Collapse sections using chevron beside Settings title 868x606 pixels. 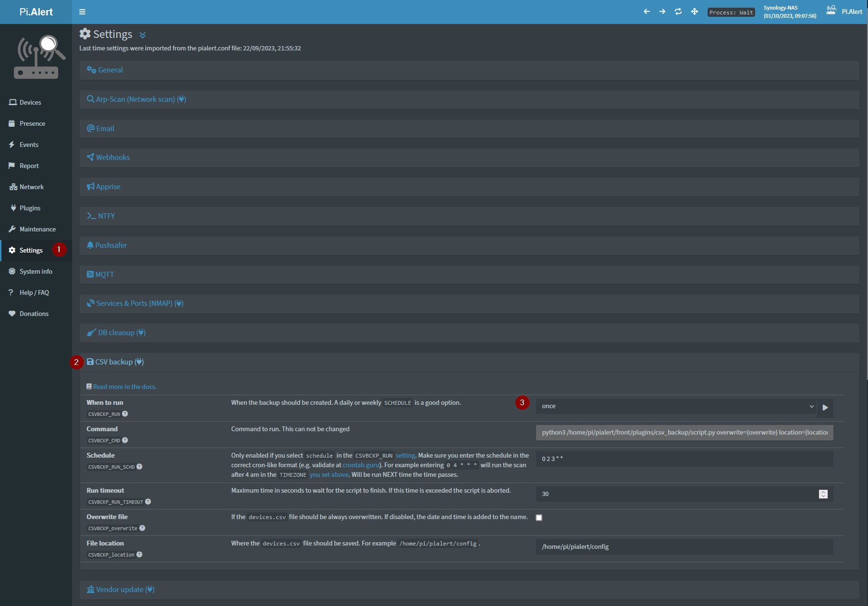point(142,35)
